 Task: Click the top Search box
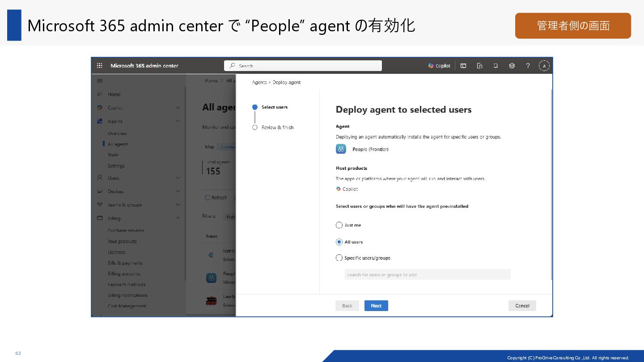(x=303, y=66)
